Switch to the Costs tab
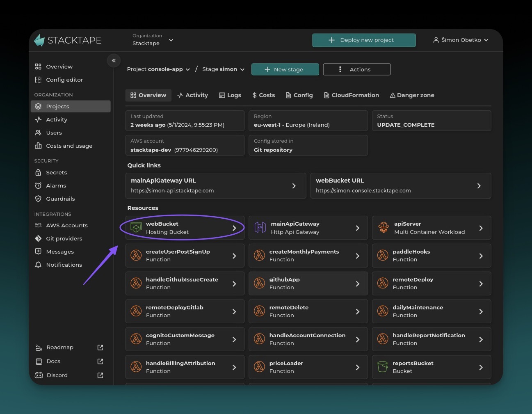The width and height of the screenshot is (532, 414). [263, 95]
